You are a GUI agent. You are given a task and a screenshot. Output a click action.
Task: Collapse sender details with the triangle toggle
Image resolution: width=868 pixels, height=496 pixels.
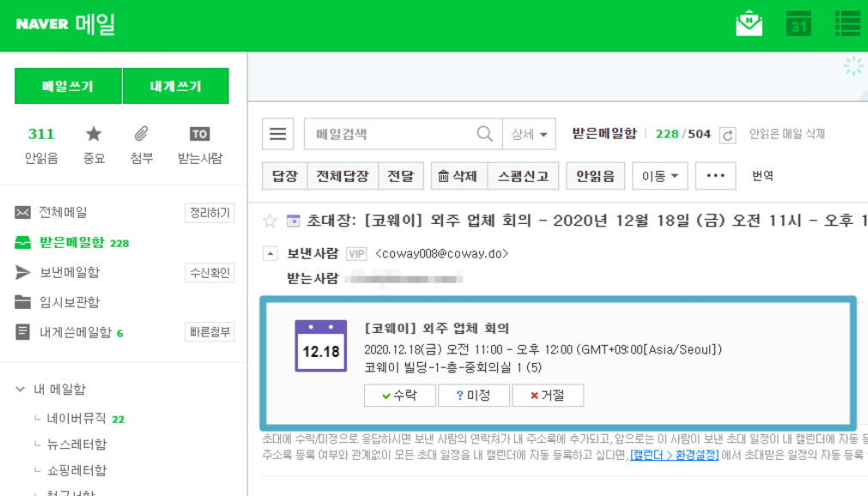point(270,253)
